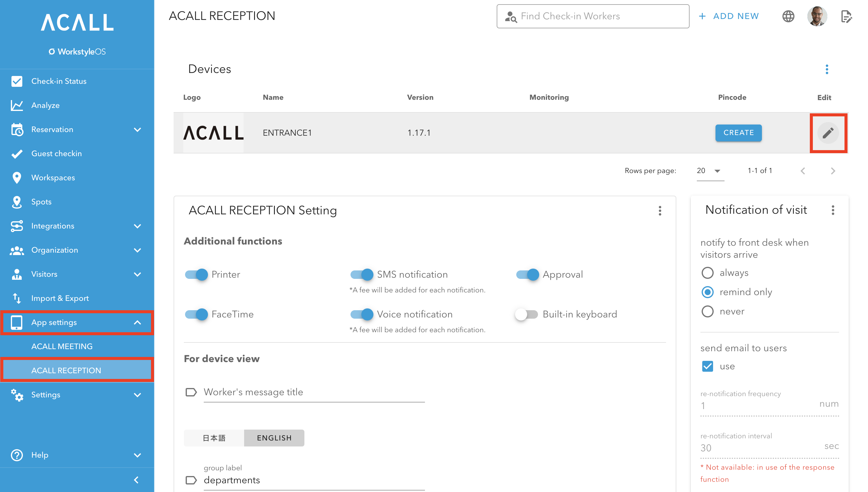The width and height of the screenshot is (868, 492).
Task: Open the language globe icon
Action: pos(788,16)
